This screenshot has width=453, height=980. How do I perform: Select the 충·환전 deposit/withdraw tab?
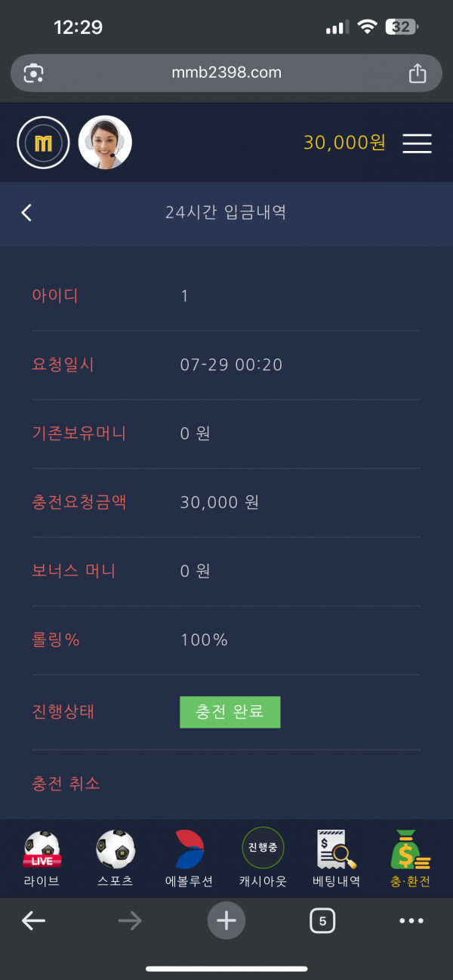click(x=410, y=858)
